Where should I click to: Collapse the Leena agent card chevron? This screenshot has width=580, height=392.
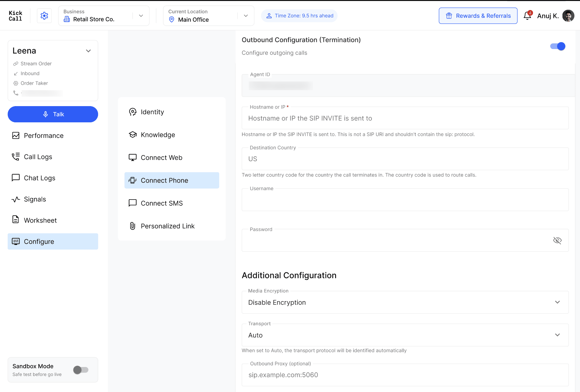(88, 51)
